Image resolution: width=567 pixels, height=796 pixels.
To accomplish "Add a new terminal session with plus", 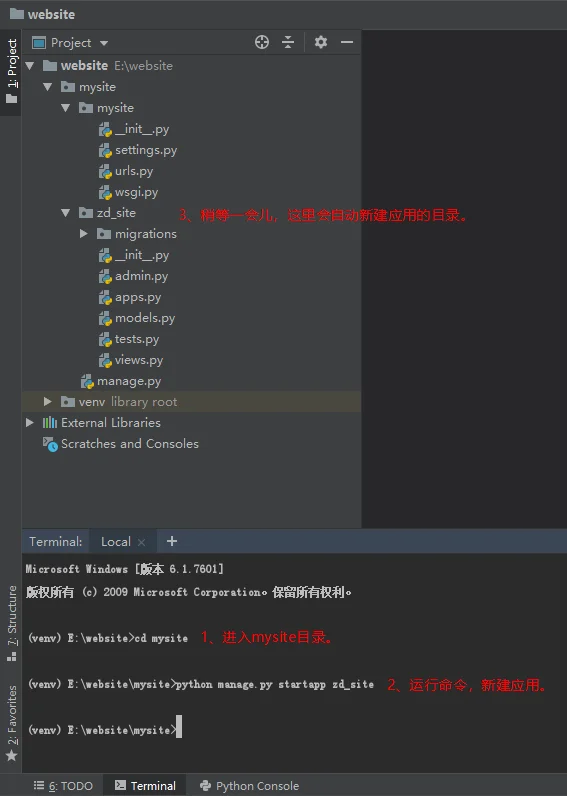I will pyautogui.click(x=172, y=541).
